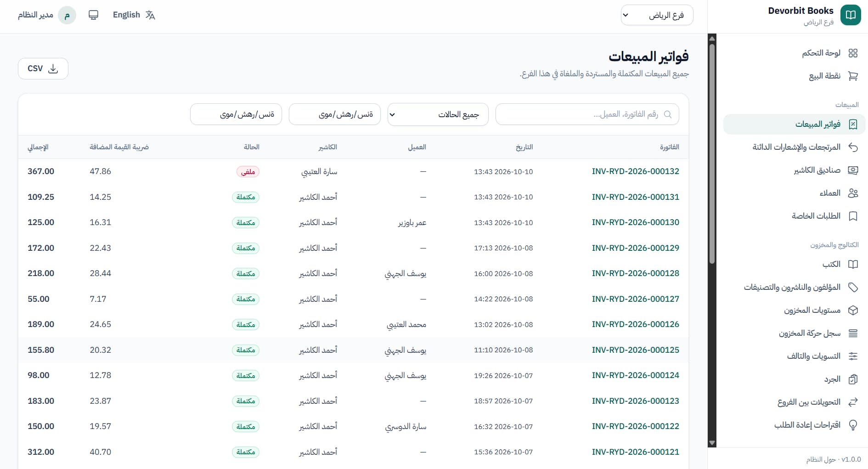Go to فواتير المبيعات in the sidebar
The image size is (868, 469).
pyautogui.click(x=794, y=124)
